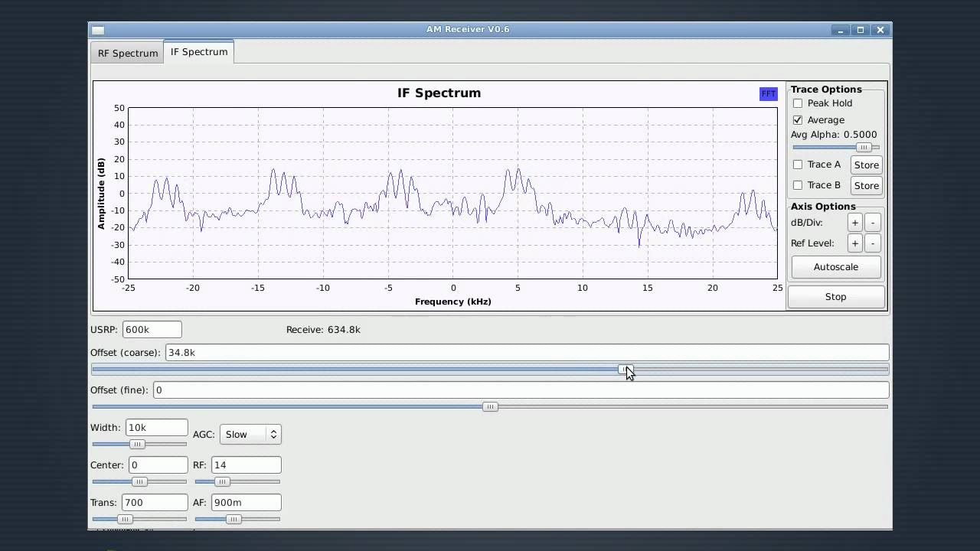Screen dimensions: 980x551
Task: Maximize the AM Receiver window
Action: pyautogui.click(x=861, y=30)
